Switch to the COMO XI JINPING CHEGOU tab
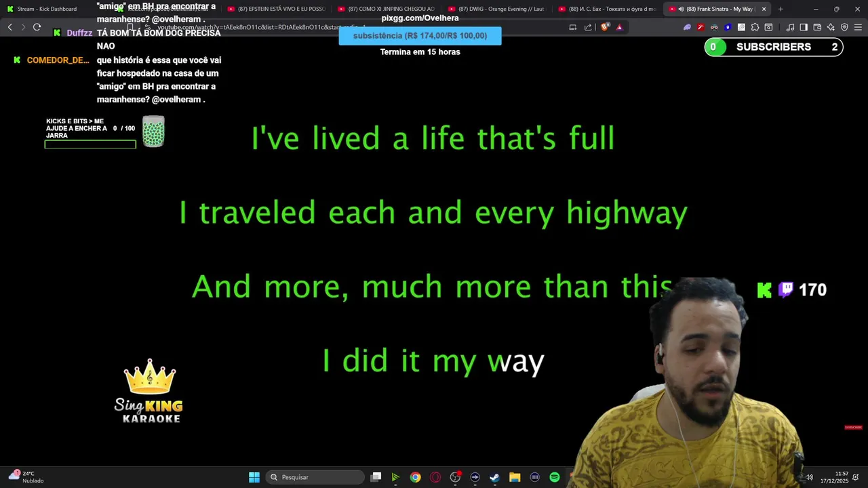Image resolution: width=868 pixels, height=488 pixels. click(387, 9)
